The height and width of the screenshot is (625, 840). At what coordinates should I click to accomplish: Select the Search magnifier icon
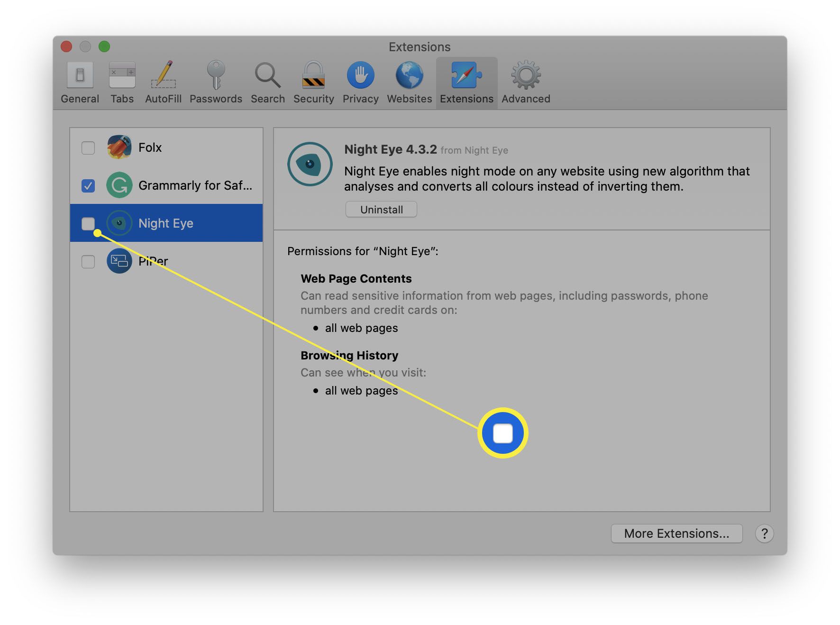point(267,75)
